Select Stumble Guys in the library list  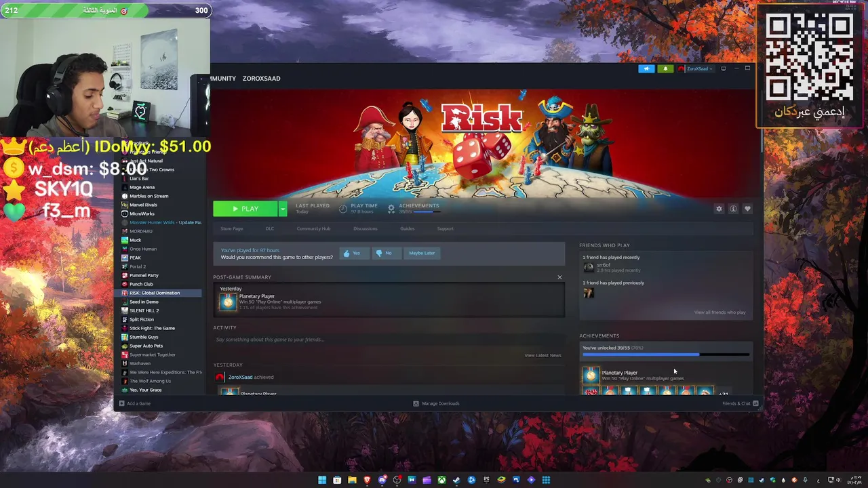[144, 337]
